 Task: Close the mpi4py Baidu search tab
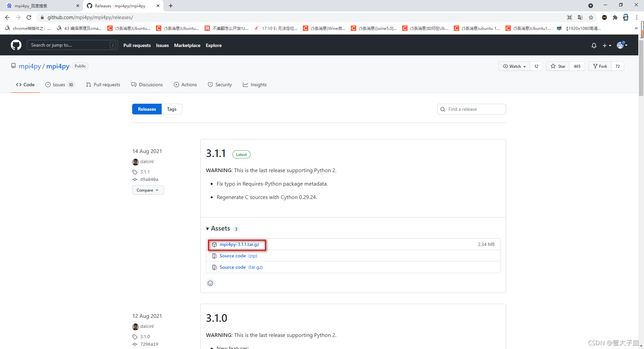click(77, 6)
